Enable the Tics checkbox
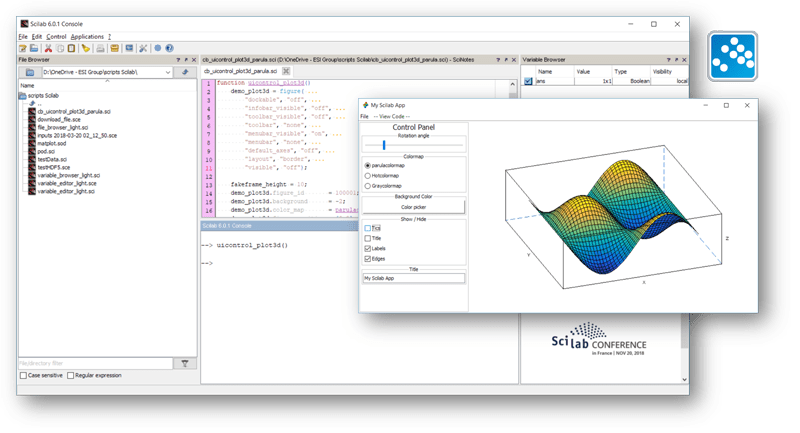Image resolution: width=800 pixels, height=433 pixels. pos(367,228)
